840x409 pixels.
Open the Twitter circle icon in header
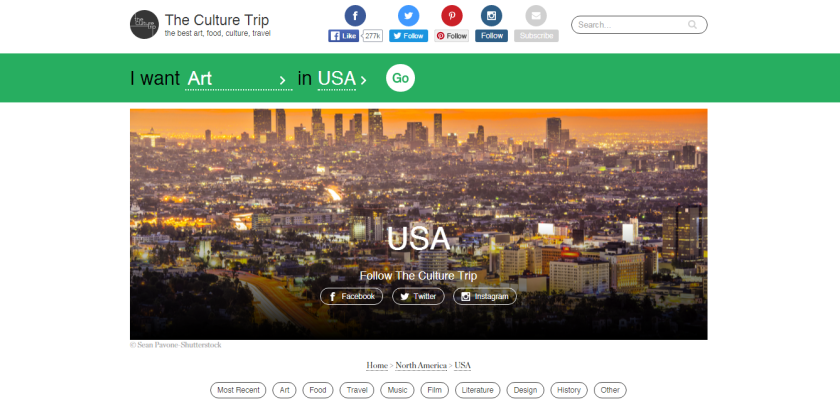point(408,16)
